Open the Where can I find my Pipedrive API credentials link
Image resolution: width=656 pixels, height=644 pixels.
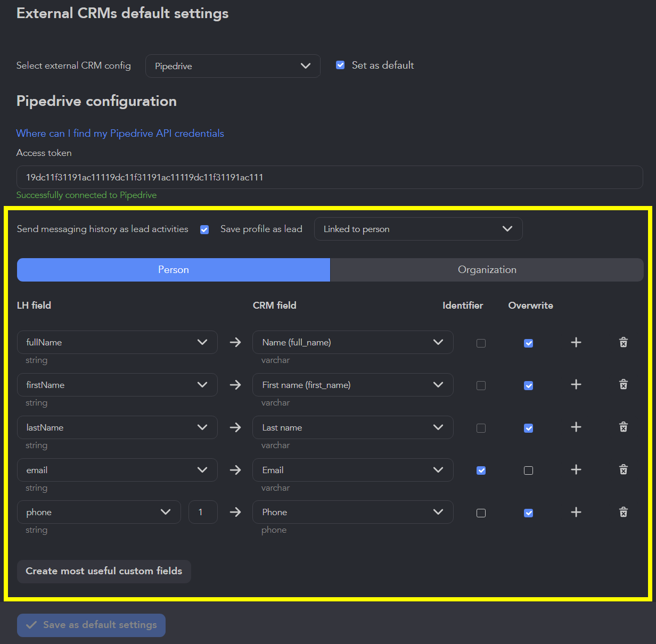(x=120, y=133)
